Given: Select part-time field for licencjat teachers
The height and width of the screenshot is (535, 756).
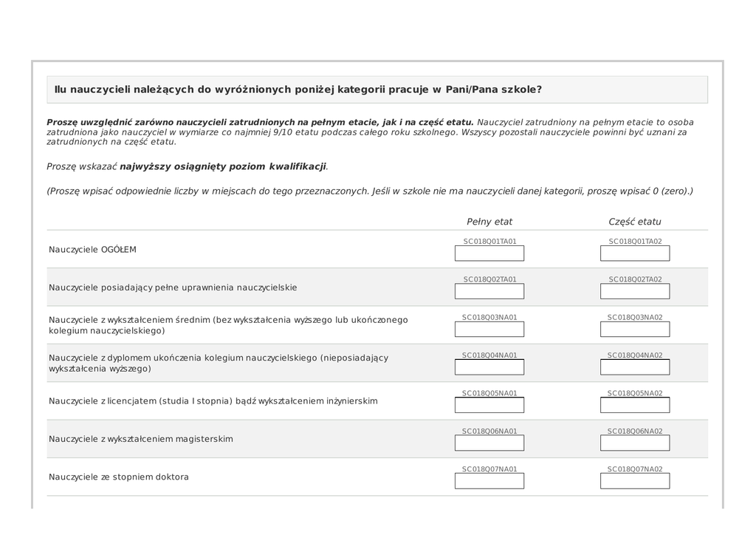Looking at the screenshot, I should (x=634, y=405).
